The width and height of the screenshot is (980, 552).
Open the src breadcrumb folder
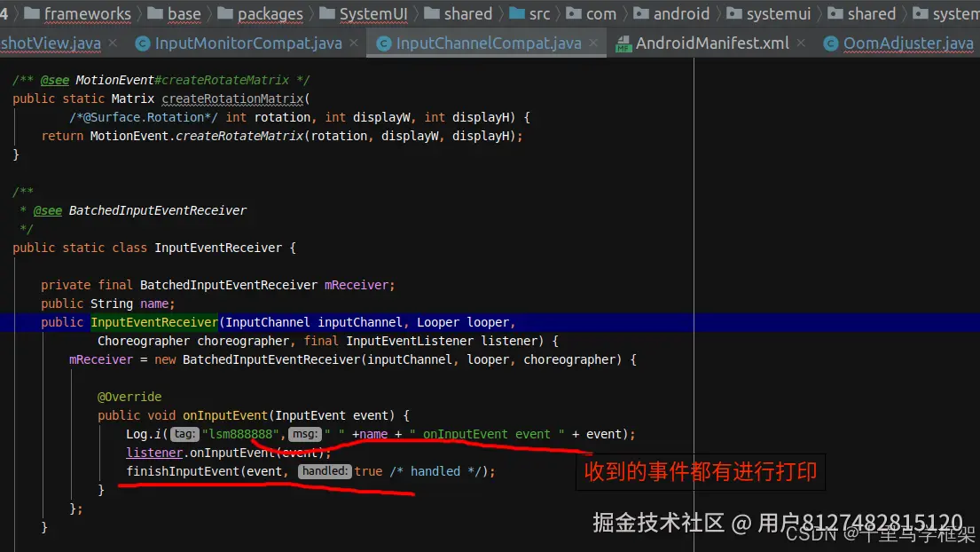click(x=530, y=13)
